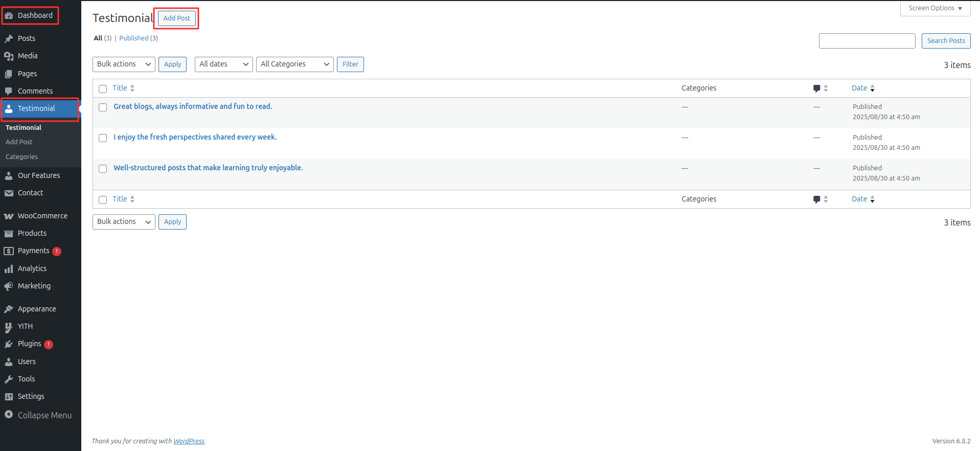Screen dimensions: 980x451
Task: Click the WooCommerce icon in sidebar
Action: (x=9, y=216)
